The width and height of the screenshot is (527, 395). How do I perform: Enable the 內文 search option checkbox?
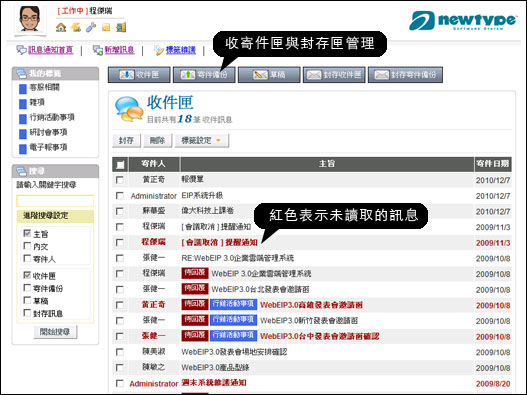(27, 246)
